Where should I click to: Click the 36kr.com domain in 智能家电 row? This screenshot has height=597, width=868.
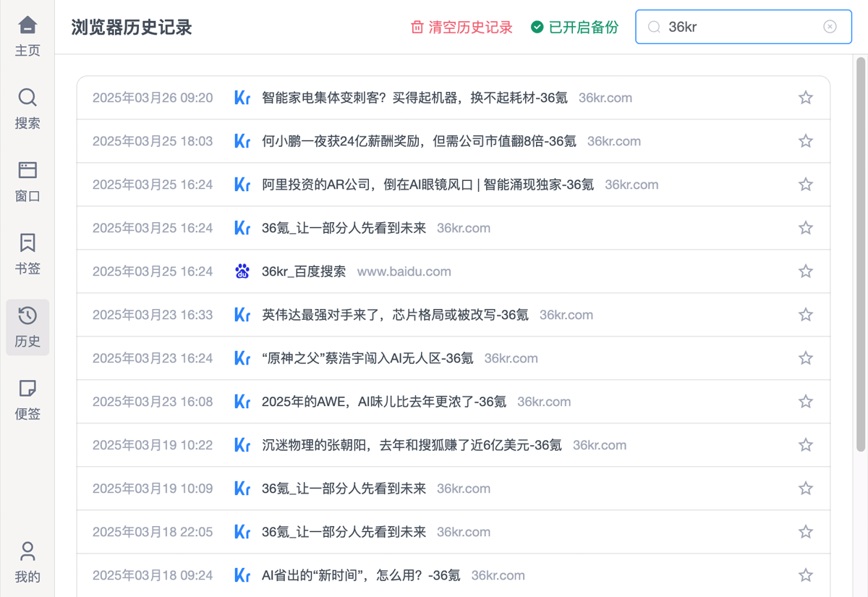605,98
